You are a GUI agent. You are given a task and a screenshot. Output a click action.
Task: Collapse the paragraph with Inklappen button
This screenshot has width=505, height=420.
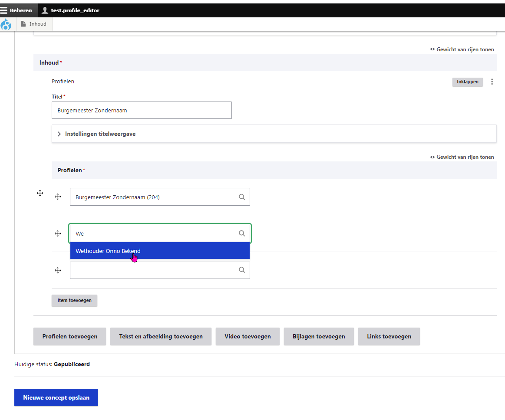click(467, 82)
